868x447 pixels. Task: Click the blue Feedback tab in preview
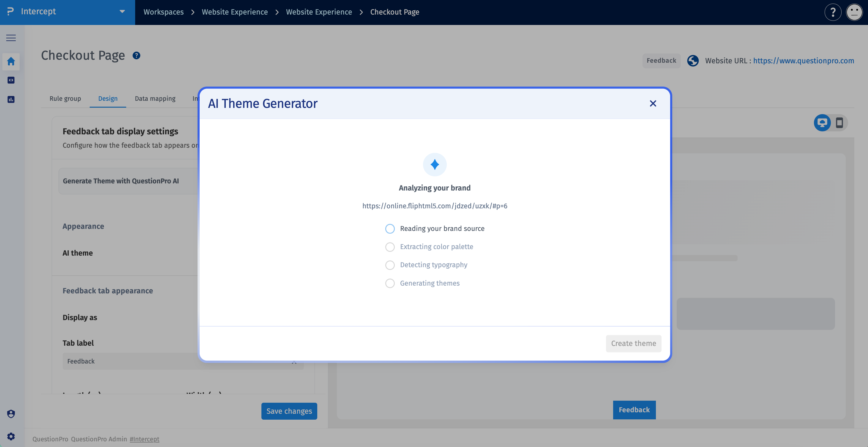point(634,410)
